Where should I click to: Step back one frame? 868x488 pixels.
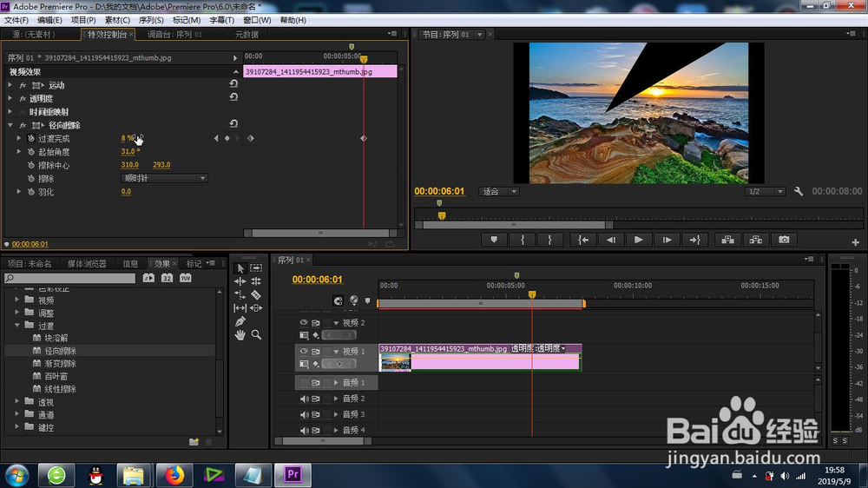point(610,240)
